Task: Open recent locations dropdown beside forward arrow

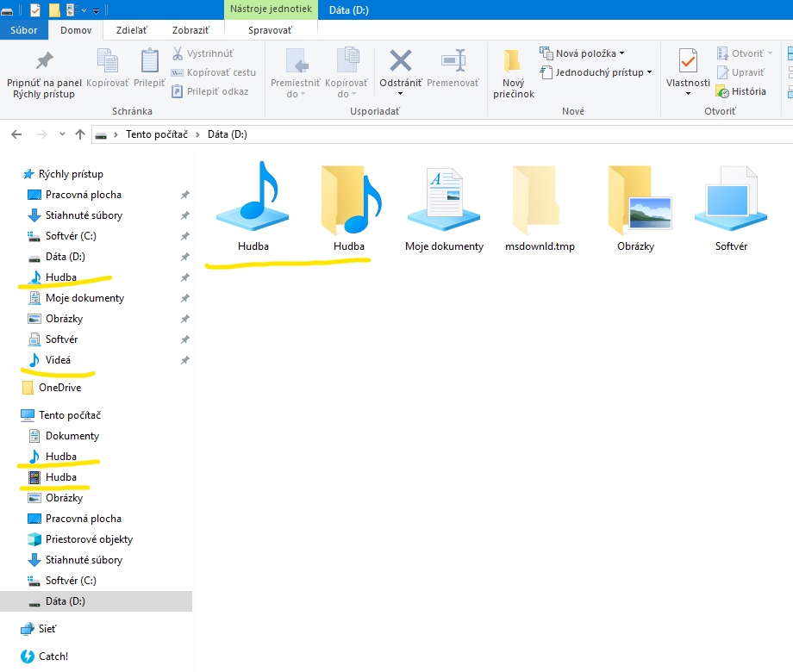Action: click(62, 134)
